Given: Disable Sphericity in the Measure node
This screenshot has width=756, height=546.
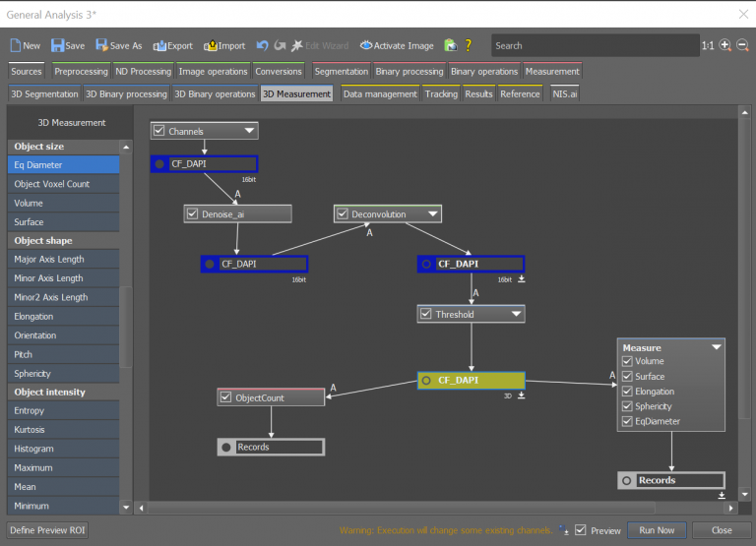Looking at the screenshot, I should (x=627, y=406).
